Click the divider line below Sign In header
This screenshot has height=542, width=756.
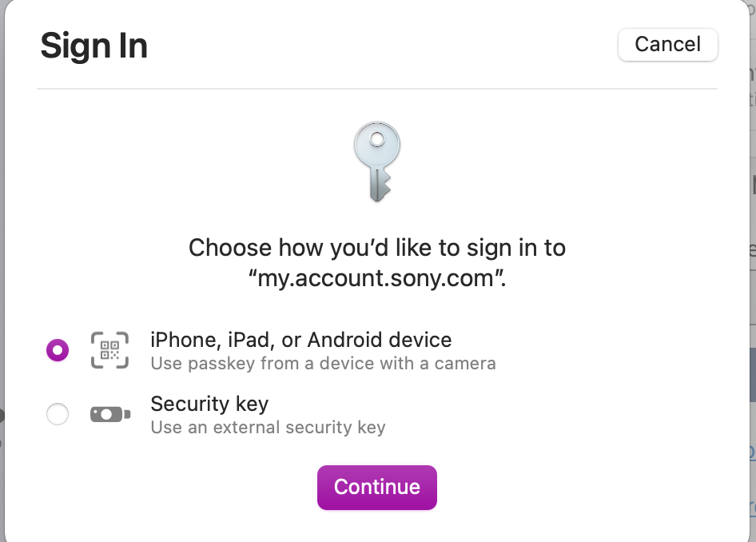coord(376,89)
